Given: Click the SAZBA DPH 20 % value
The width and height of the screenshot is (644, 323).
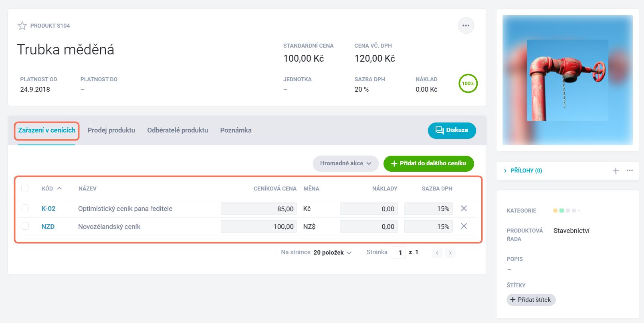Looking at the screenshot, I should (x=361, y=89).
